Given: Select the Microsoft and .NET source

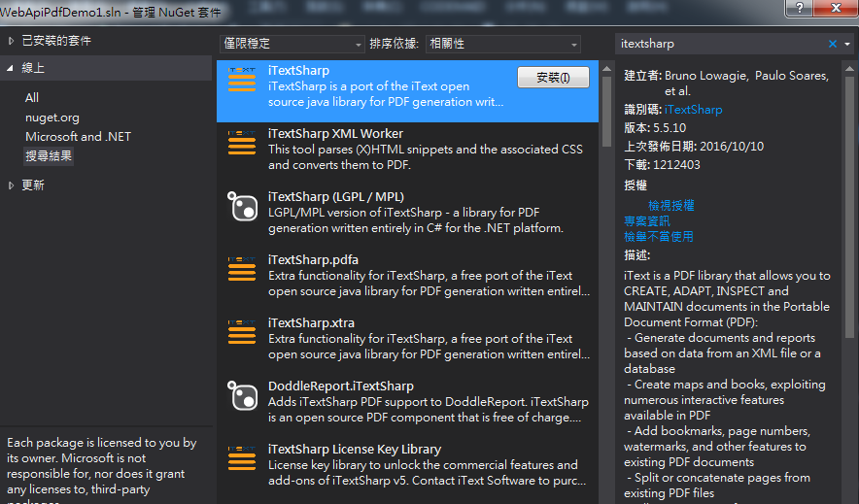Looking at the screenshot, I should (78, 137).
